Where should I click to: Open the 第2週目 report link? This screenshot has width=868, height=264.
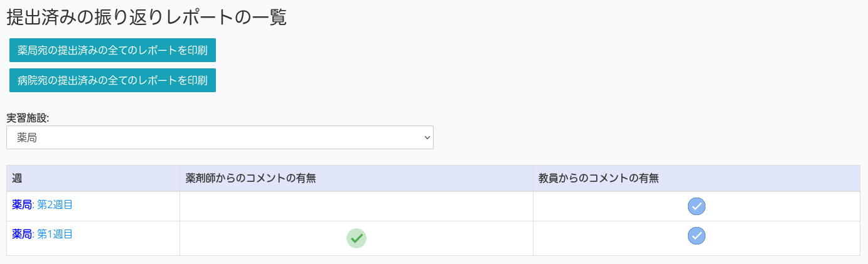55,204
